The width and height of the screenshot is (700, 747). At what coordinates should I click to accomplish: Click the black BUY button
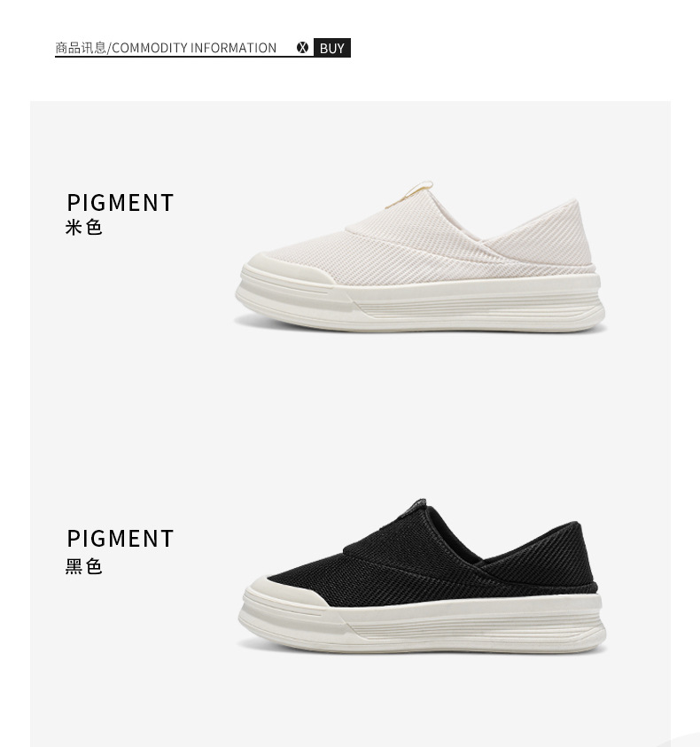pyautogui.click(x=332, y=48)
